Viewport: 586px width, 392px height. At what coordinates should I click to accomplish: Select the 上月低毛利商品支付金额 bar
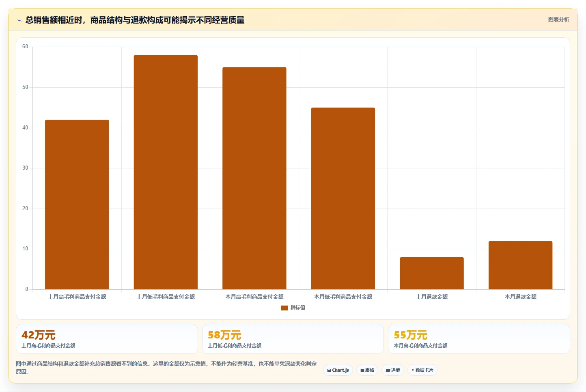(166, 172)
